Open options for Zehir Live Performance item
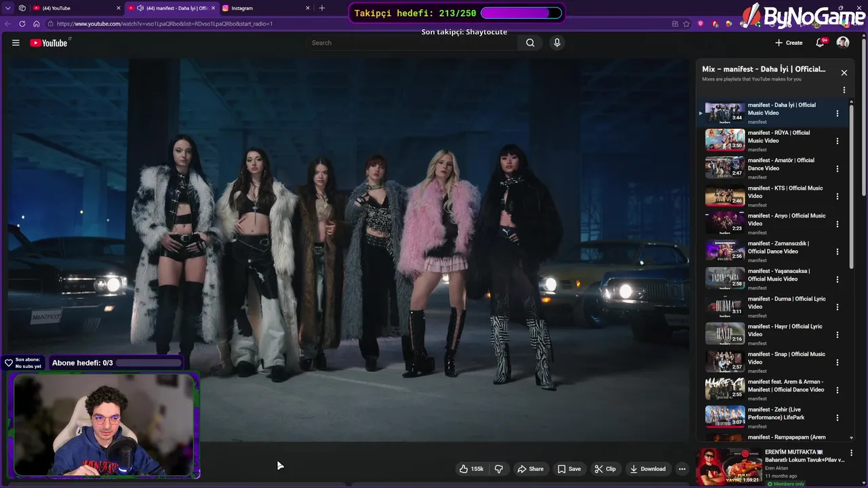Screen dimensions: 868x488 (x=837, y=418)
